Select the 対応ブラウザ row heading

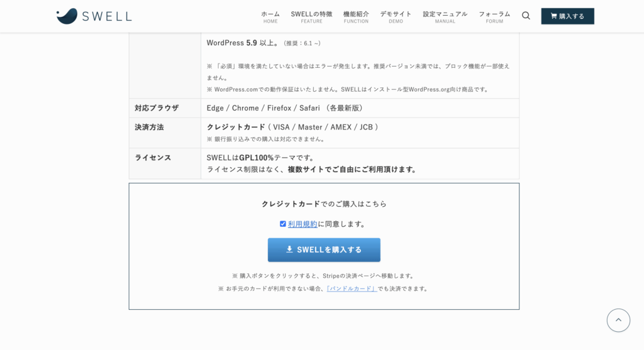point(157,108)
